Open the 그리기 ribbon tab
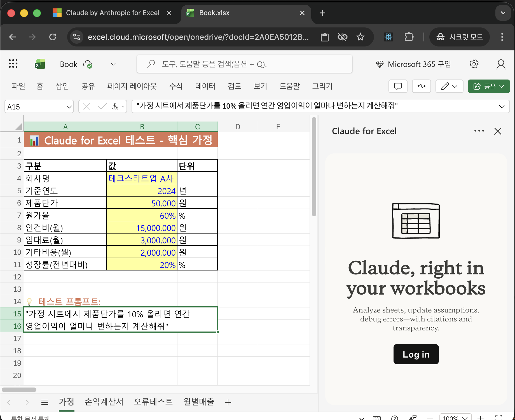 pyautogui.click(x=322, y=86)
